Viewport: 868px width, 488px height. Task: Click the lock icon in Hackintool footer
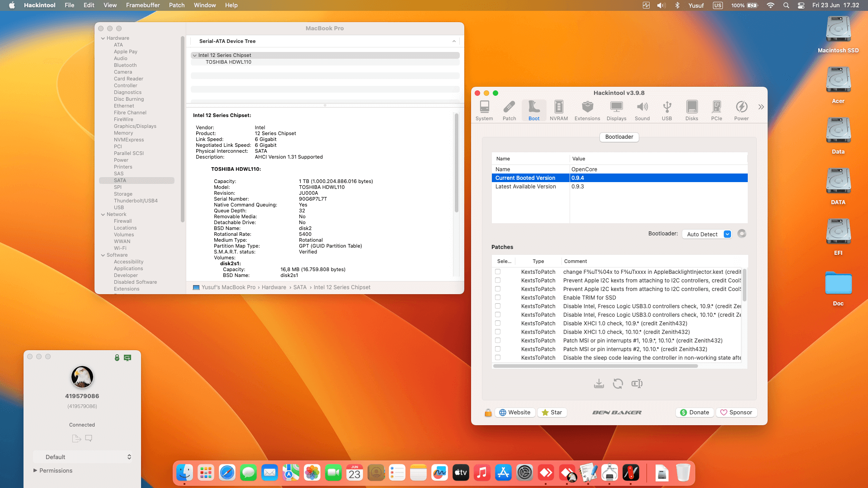488,413
